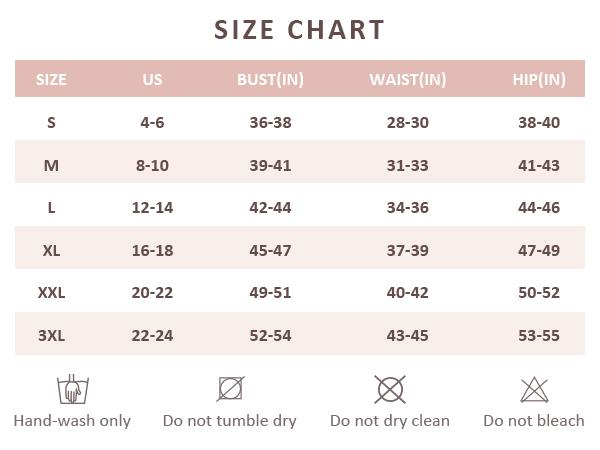Click the 12-14 US size cell
600x450 pixels.
click(x=152, y=207)
